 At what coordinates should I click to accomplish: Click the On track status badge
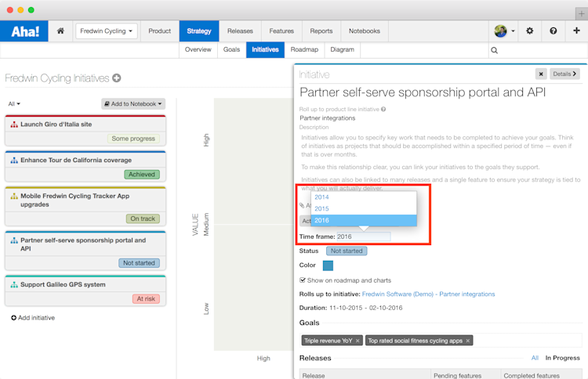[x=143, y=218]
